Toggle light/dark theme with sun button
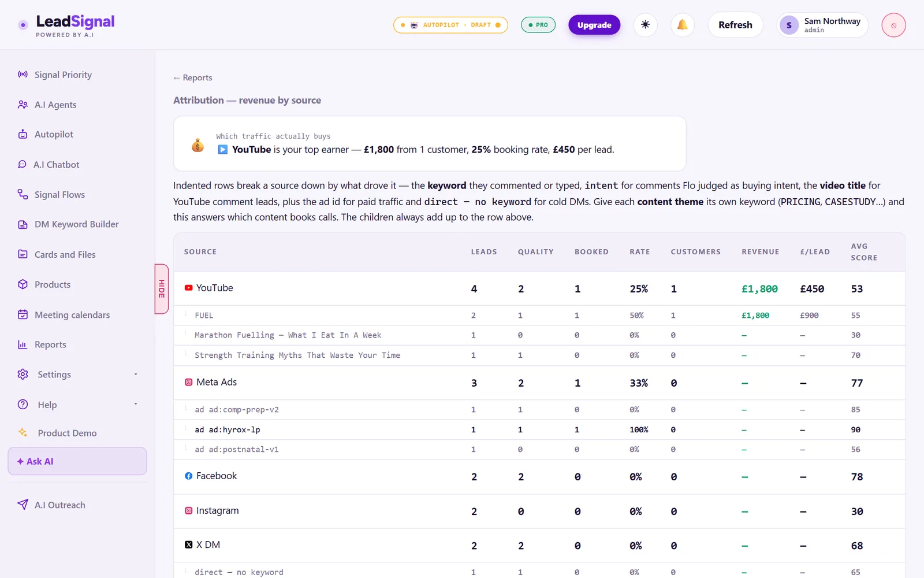Viewport: 924px width, 578px height. coord(646,25)
